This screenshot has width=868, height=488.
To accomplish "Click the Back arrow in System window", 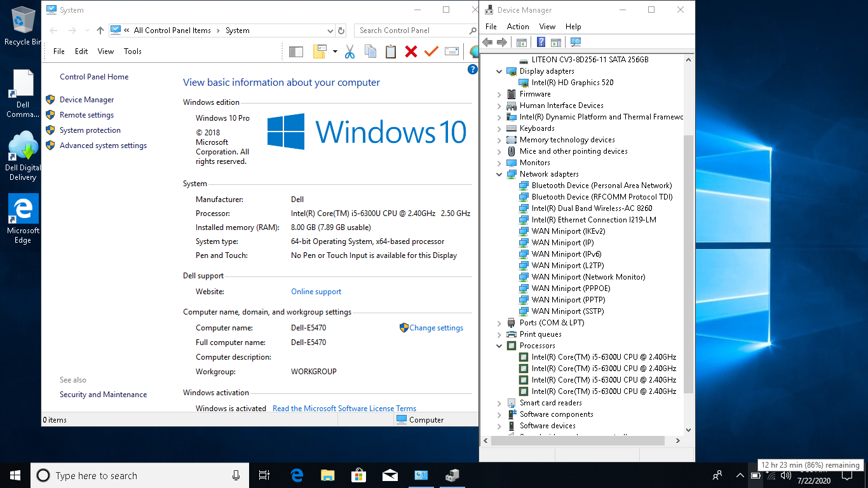I will pyautogui.click(x=53, y=30).
